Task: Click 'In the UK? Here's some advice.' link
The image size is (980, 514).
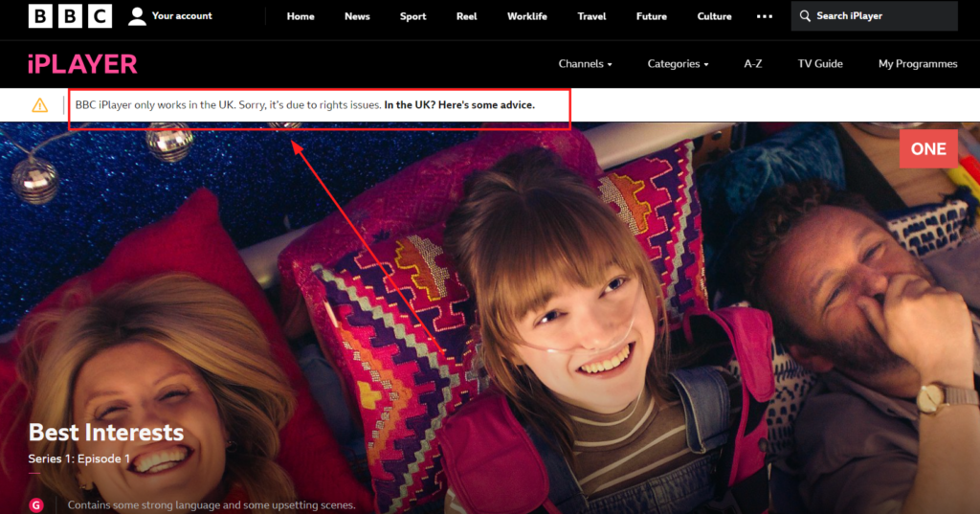Action: click(459, 105)
